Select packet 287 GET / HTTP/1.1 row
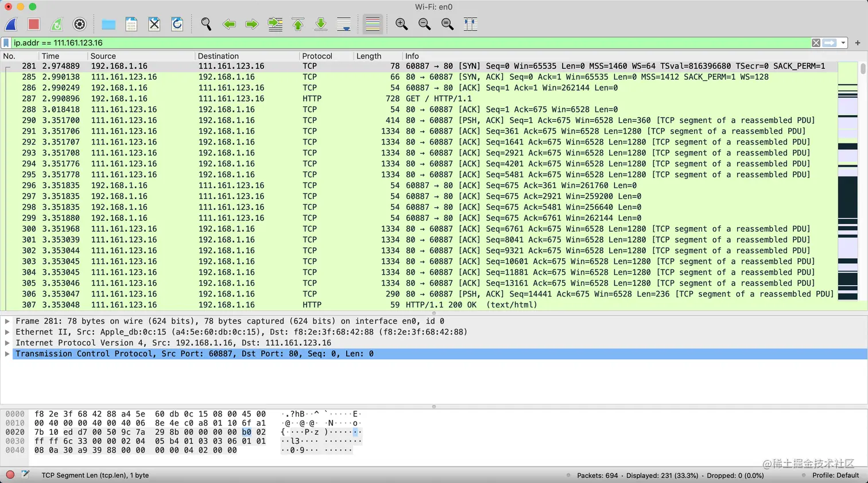 coord(419,99)
